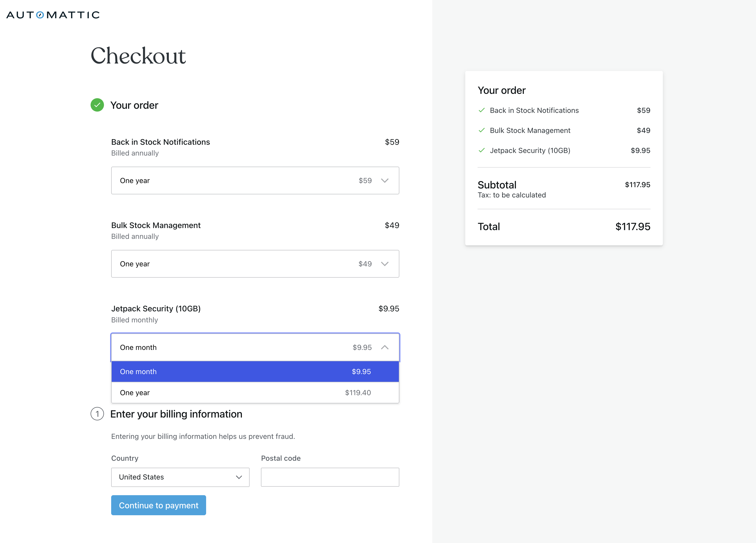The width and height of the screenshot is (756, 543).
Task: Open the Country dropdown showing United States
Action: tap(180, 477)
